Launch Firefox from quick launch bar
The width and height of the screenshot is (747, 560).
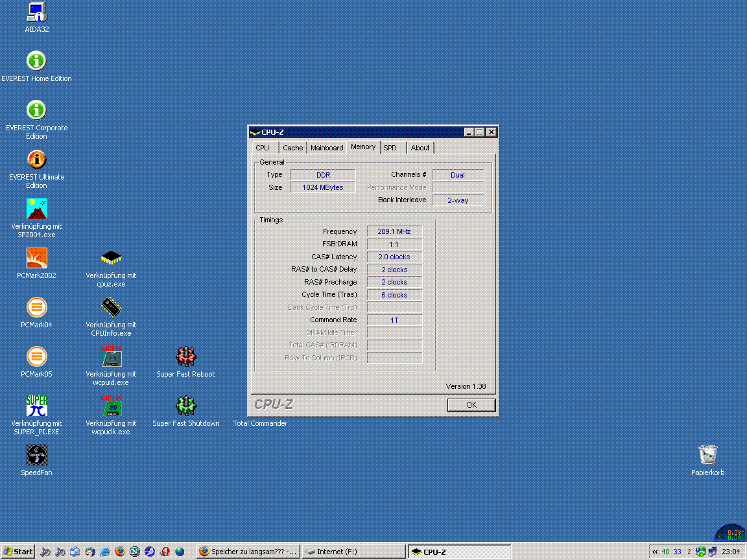[x=120, y=552]
